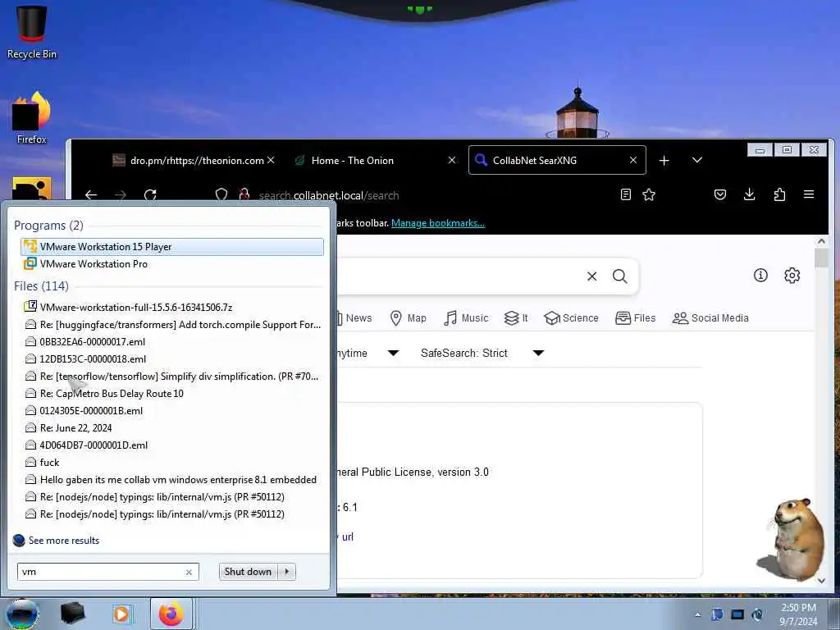Expand the Programs (2) results group
The width and height of the screenshot is (840, 630).
click(x=48, y=225)
